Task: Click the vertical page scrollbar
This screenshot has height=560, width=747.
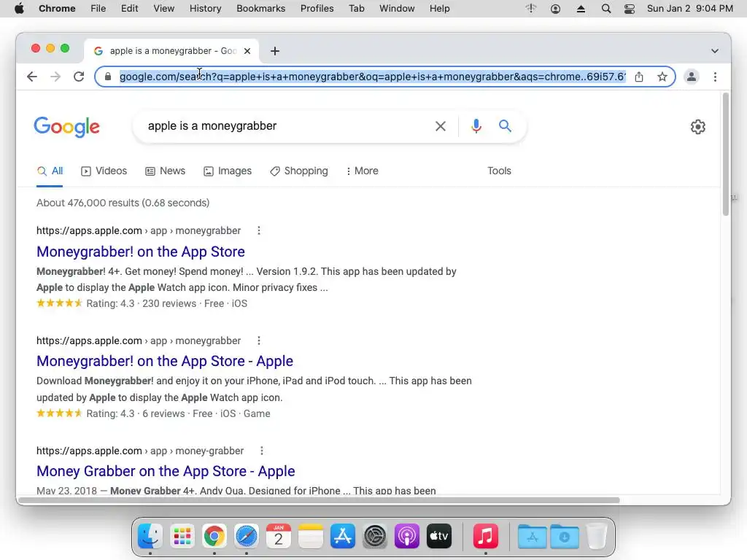Action: click(x=726, y=155)
